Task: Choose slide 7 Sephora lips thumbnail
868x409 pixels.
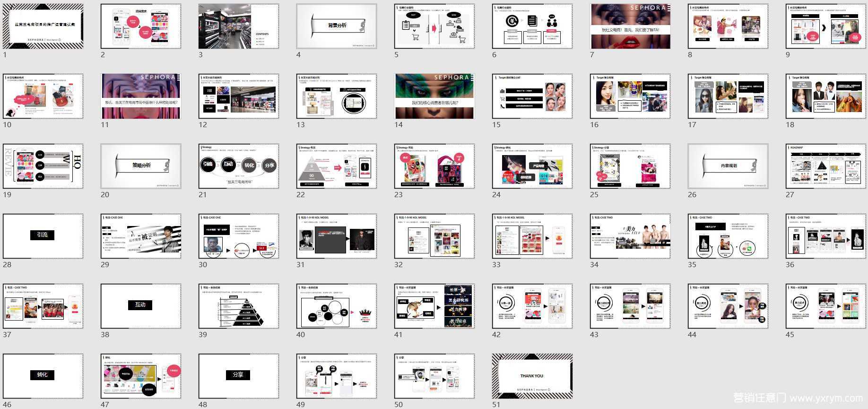Action: [x=630, y=26]
